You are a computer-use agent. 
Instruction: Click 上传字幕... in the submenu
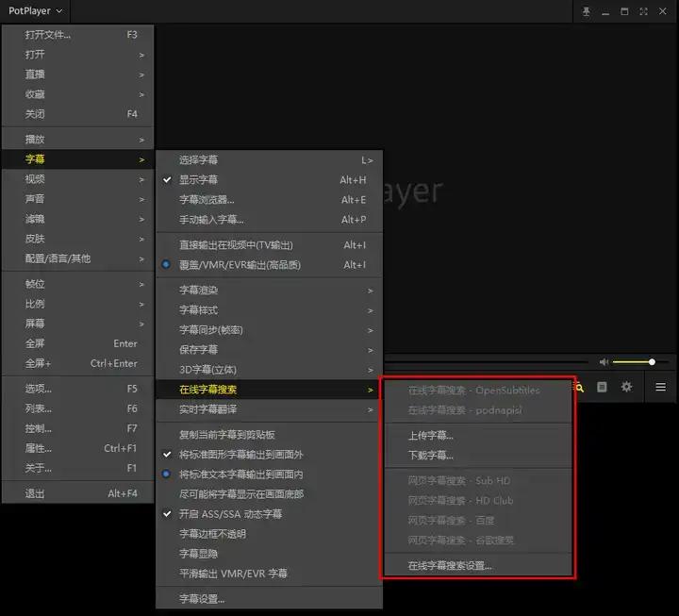430,436
